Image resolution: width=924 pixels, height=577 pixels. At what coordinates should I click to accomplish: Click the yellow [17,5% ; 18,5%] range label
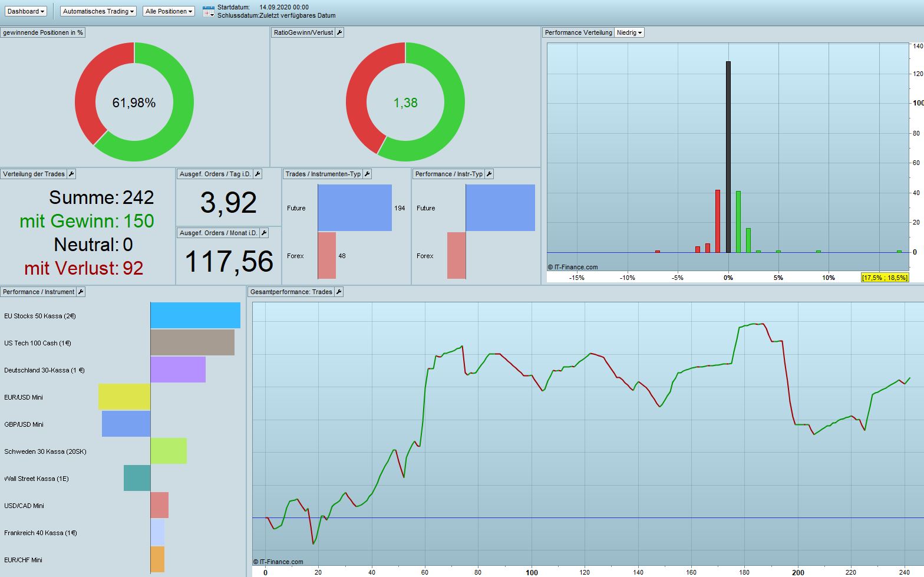[885, 278]
